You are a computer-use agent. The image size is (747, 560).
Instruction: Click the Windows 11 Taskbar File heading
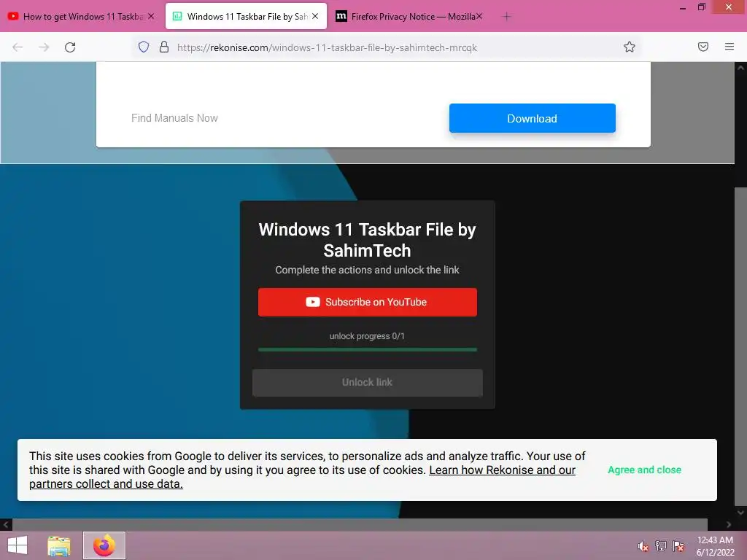368,239
